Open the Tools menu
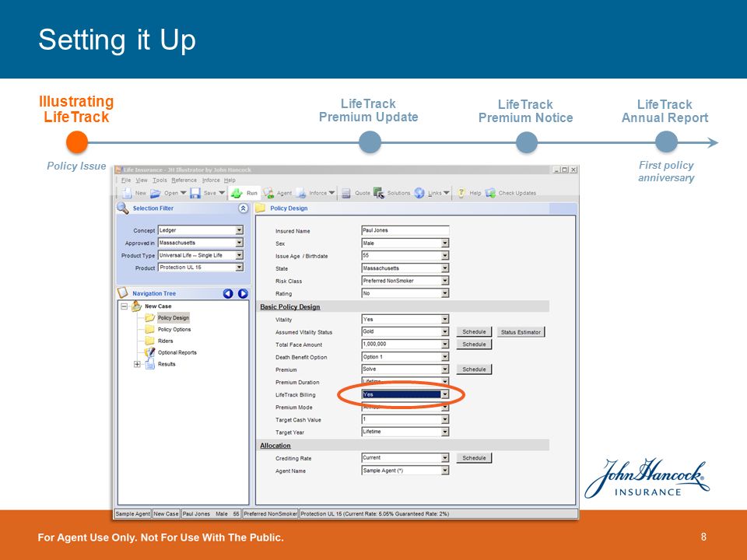This screenshot has width=747, height=560. [x=160, y=180]
